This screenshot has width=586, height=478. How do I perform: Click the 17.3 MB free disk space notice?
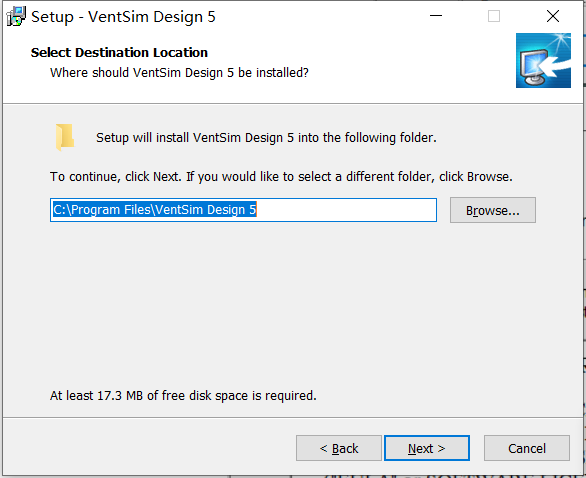coord(183,395)
